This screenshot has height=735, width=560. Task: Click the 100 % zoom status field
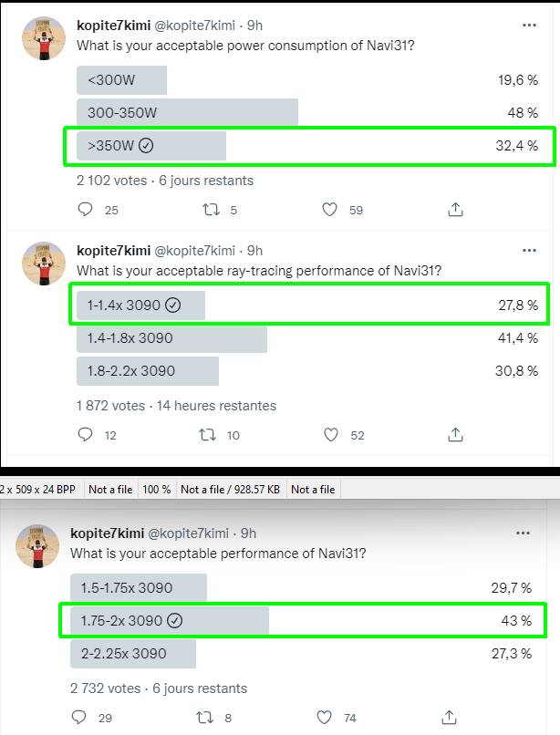[156, 490]
